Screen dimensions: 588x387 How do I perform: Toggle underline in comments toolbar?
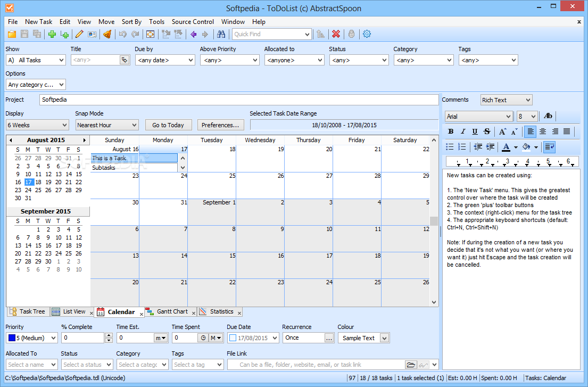pyautogui.click(x=475, y=131)
